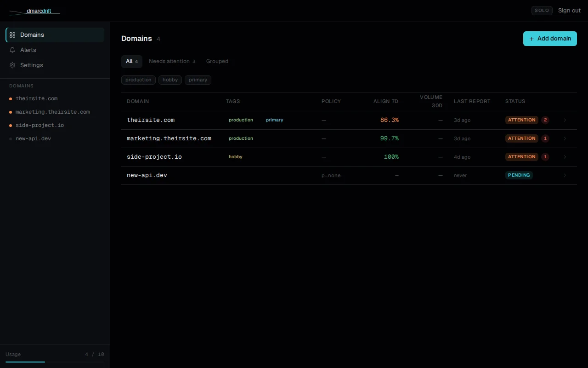Screen dimensions: 588x368
Task: Click the 100% alignment value
Action: coord(391,157)
